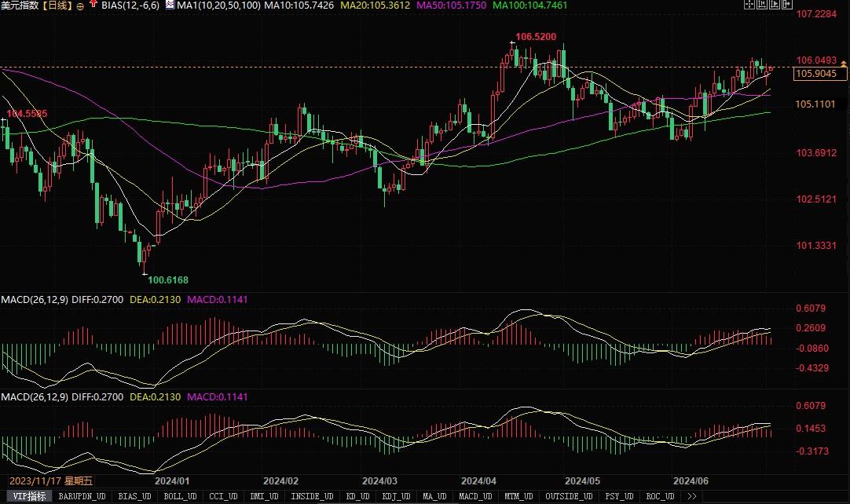The height and width of the screenshot is (504, 850).
Task: Click the scroll-to-latest icon in top toolbar
Action: click(786, 5)
